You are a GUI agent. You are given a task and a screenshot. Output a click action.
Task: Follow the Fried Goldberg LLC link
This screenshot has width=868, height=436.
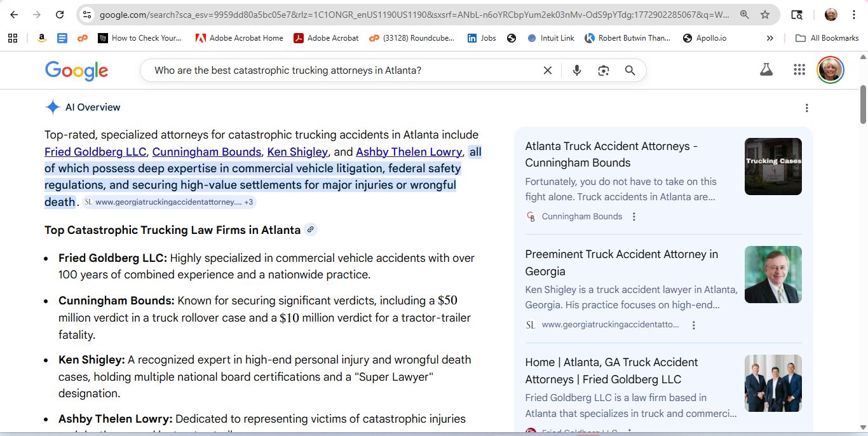click(x=95, y=152)
